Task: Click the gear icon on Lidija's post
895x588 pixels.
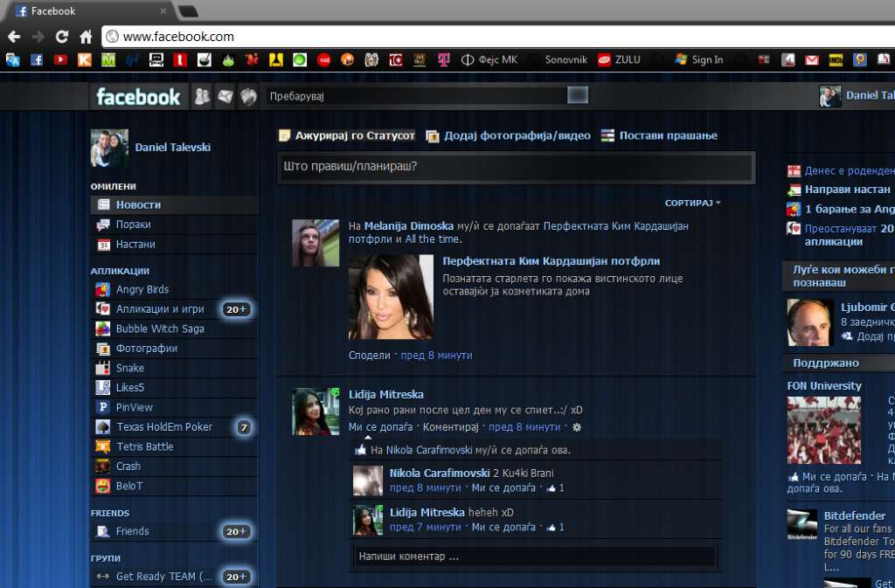Action: [x=577, y=427]
